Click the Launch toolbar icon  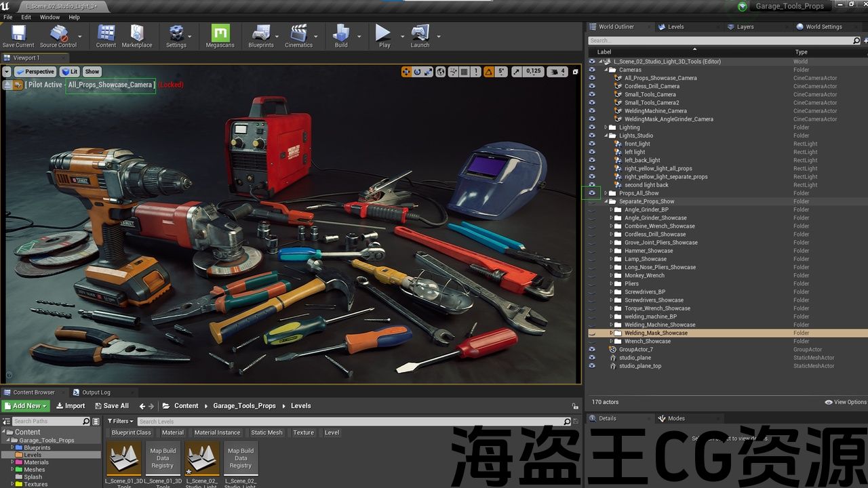pos(420,36)
